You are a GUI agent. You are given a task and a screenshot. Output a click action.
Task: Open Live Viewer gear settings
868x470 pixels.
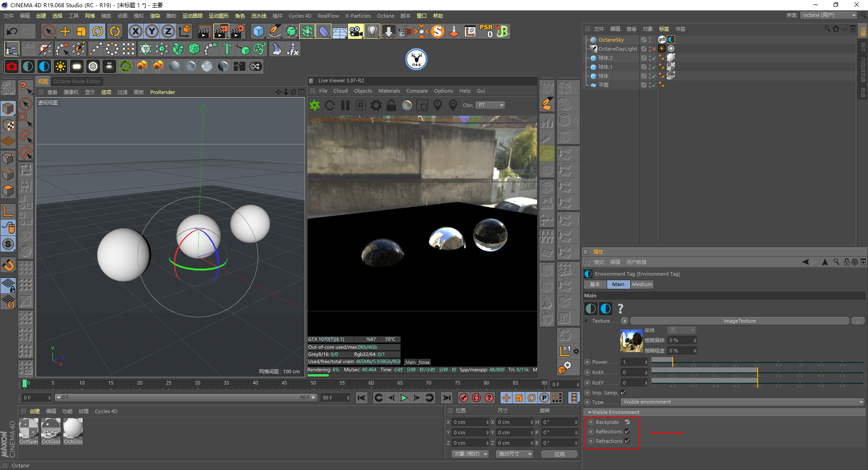click(x=376, y=105)
